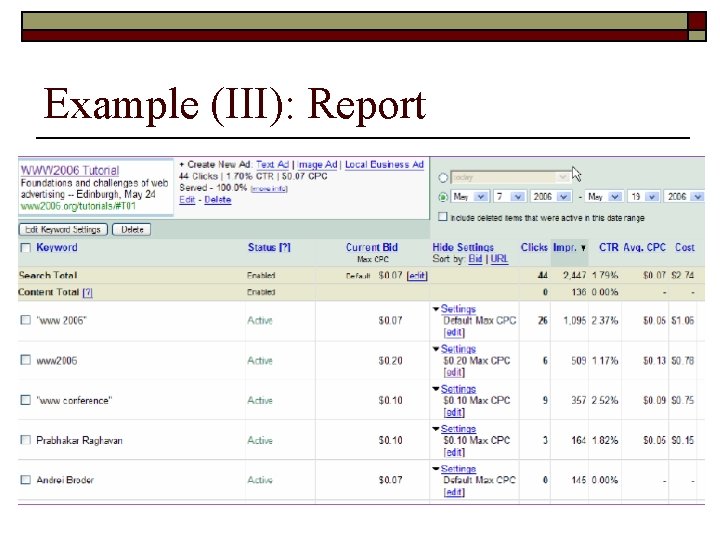Screen dimensions: 720x540
Task: Click the $0.20 bid for www2006
Action: (390, 360)
